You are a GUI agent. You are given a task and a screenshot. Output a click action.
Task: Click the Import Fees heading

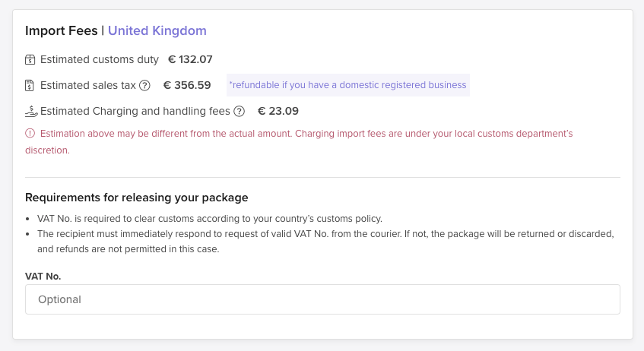click(x=61, y=31)
